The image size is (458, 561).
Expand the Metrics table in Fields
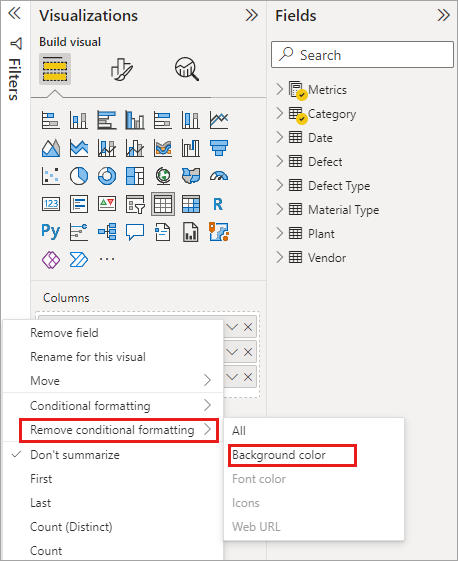[279, 89]
